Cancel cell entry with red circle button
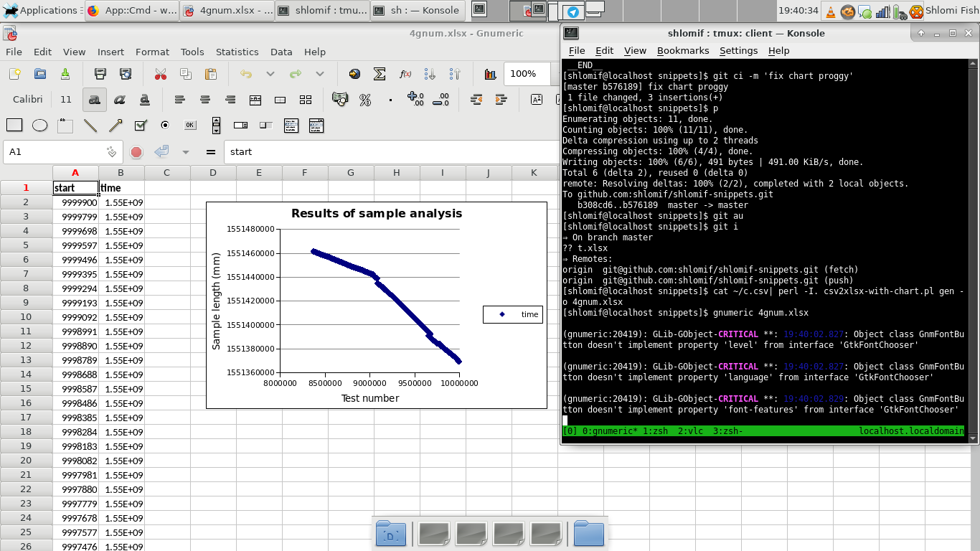The width and height of the screenshot is (980, 551). point(136,152)
